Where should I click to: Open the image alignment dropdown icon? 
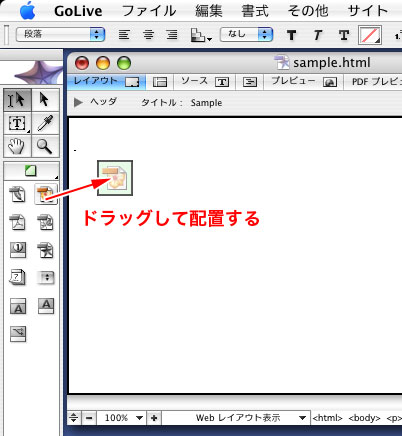[201, 35]
